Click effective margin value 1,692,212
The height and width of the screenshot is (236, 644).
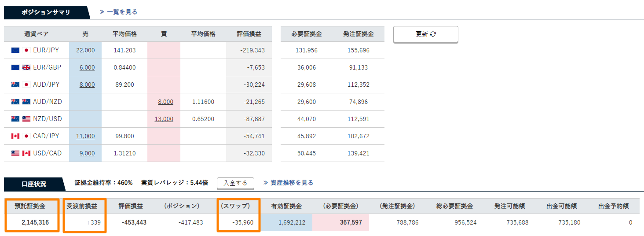pos(292,222)
